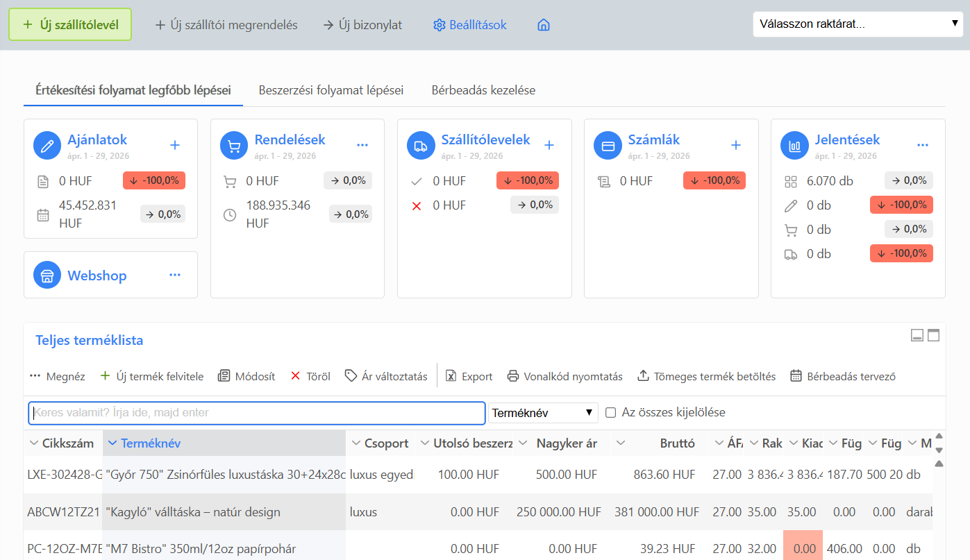This screenshot has width=970, height=560.
Task: Open the Terméknév search field dropdown
Action: (x=543, y=413)
